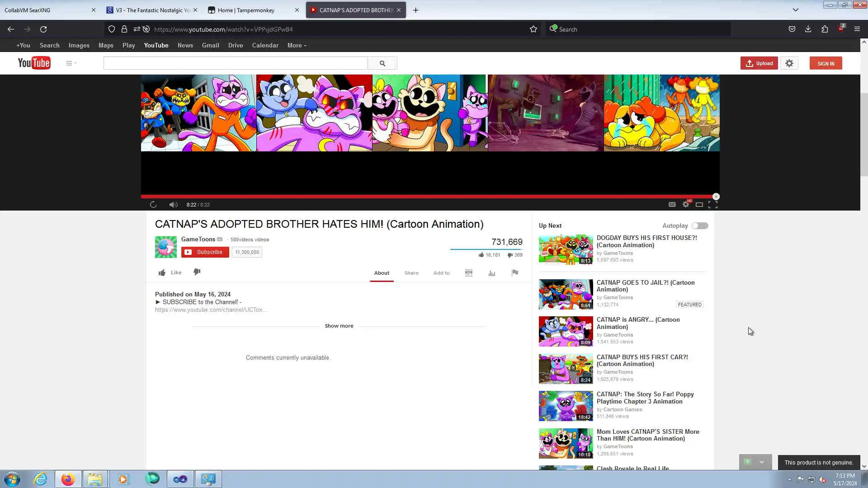
Task: Open the YouTube guide menu dropdown
Action: [71, 63]
